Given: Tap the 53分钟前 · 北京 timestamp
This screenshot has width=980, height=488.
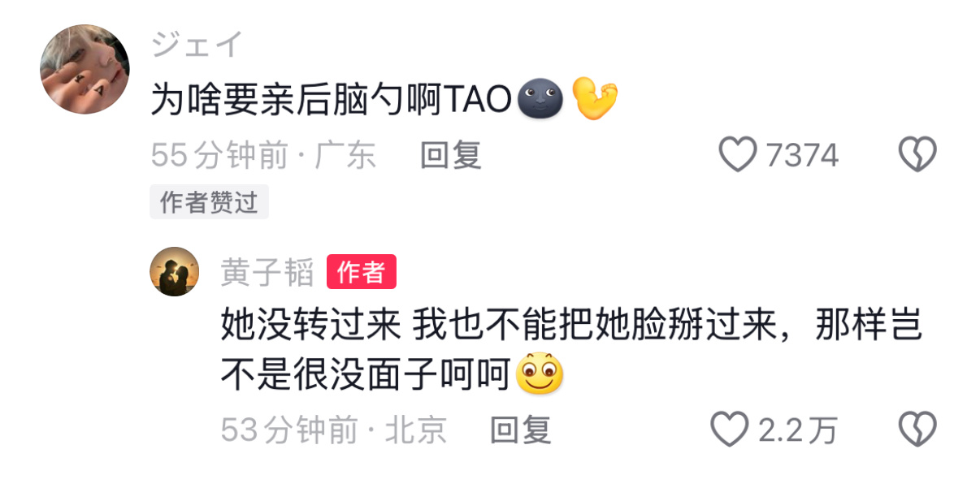Looking at the screenshot, I should click(x=334, y=430).
